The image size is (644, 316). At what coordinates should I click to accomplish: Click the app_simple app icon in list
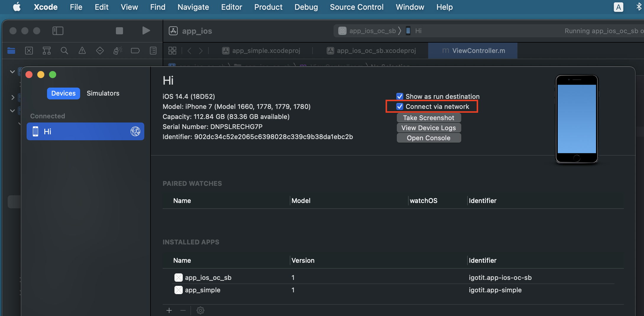click(179, 290)
